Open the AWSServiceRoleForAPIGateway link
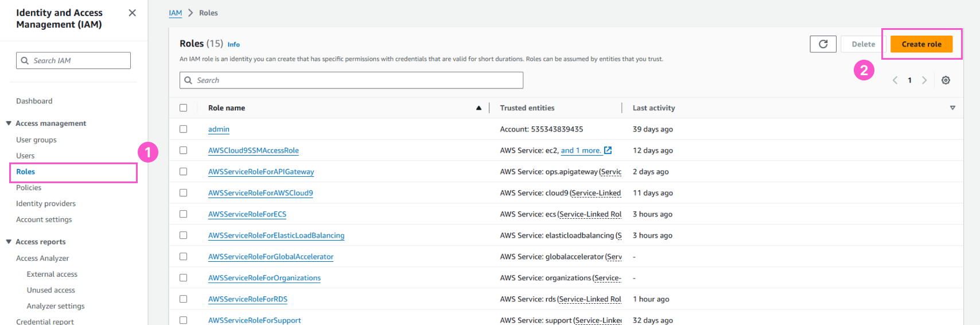980x325 pixels. coord(261,172)
